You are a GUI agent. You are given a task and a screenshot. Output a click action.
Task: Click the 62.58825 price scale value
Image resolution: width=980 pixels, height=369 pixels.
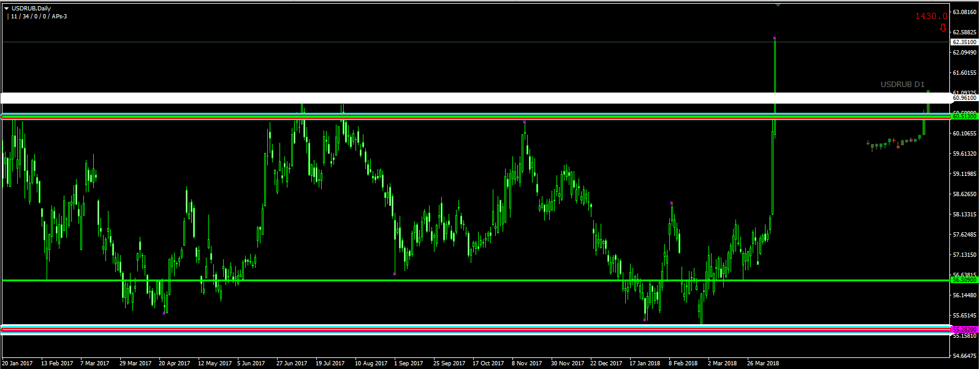tap(965, 32)
